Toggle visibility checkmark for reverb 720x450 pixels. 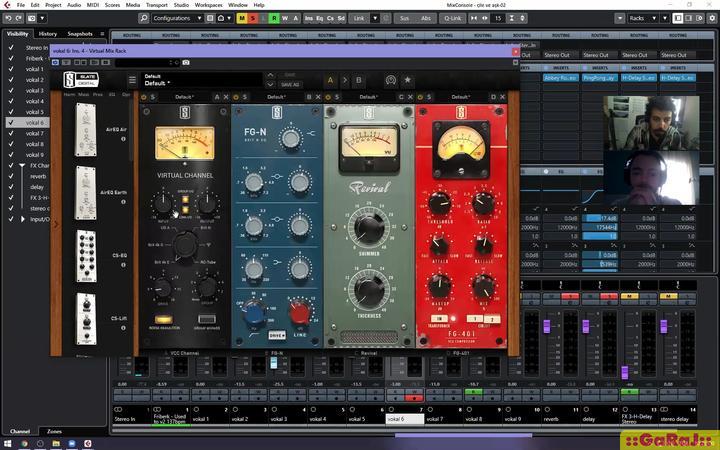click(11, 176)
